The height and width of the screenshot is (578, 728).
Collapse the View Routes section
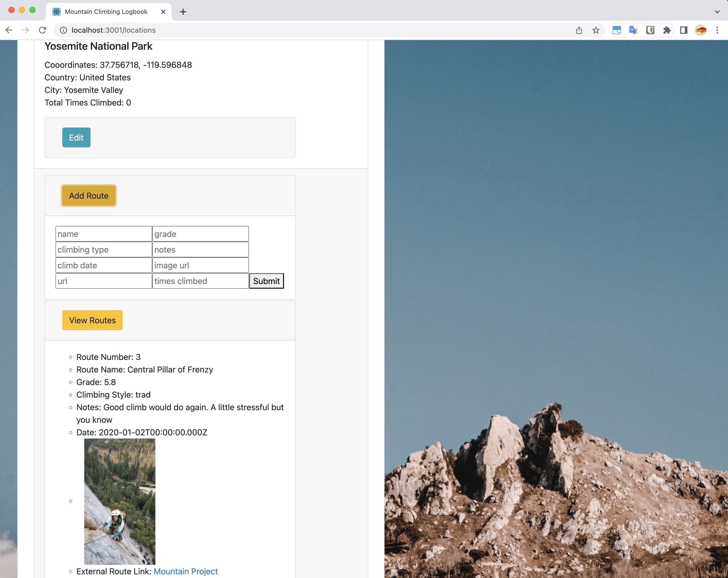92,320
